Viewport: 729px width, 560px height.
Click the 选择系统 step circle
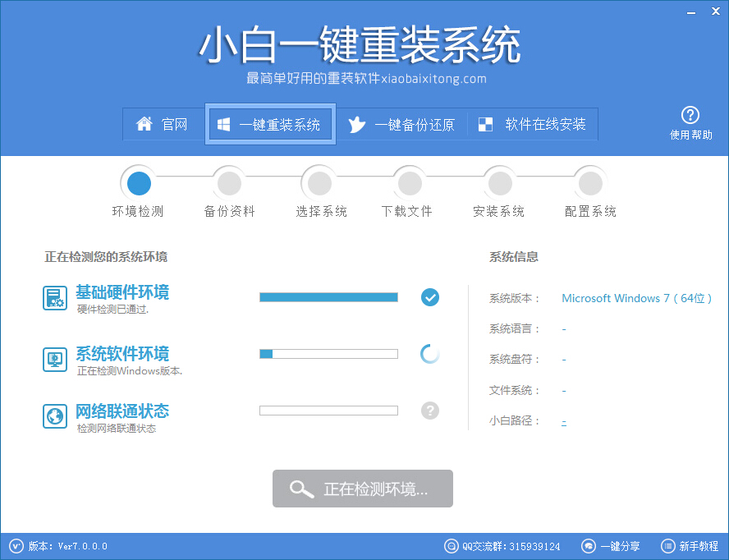319,182
